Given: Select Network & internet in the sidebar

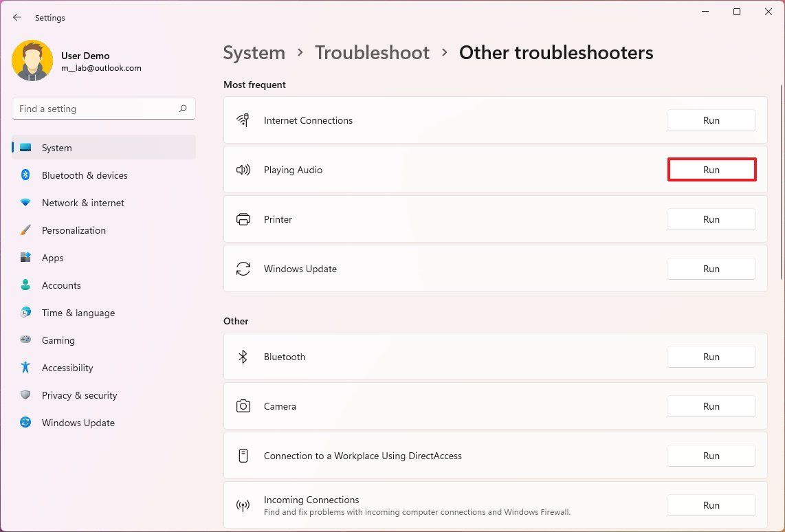Looking at the screenshot, I should pos(82,202).
